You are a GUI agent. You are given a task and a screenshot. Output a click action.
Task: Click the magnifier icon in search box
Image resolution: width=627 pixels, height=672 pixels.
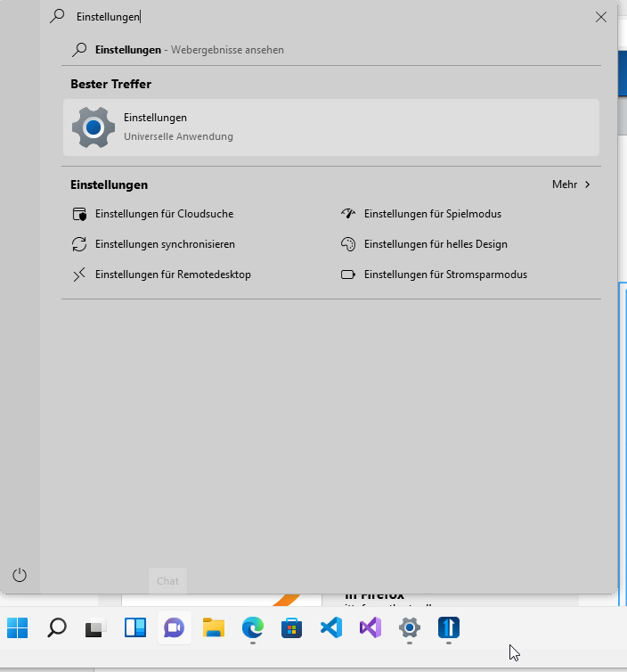click(x=57, y=16)
